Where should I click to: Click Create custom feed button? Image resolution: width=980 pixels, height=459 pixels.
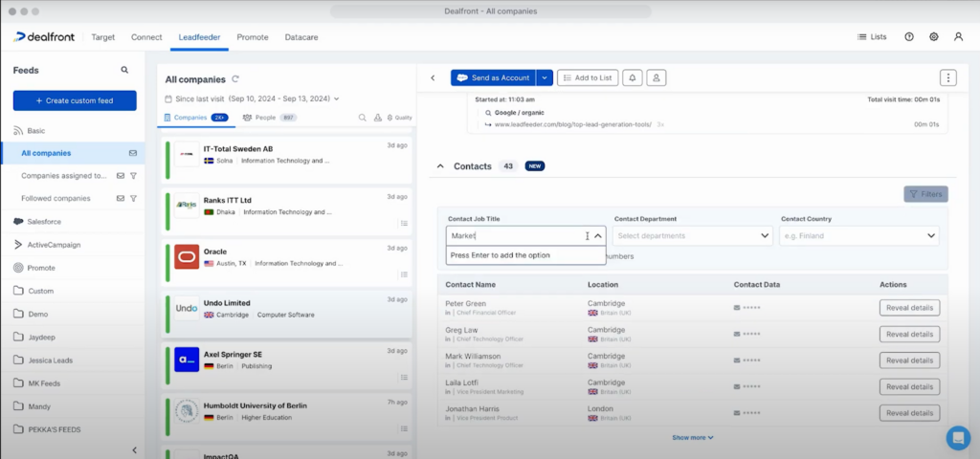(x=75, y=100)
